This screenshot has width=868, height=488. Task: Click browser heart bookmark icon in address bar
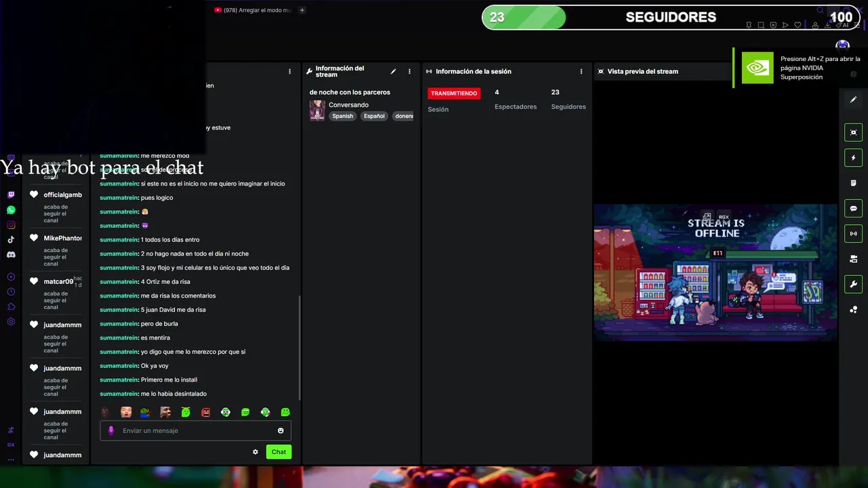pos(797,25)
